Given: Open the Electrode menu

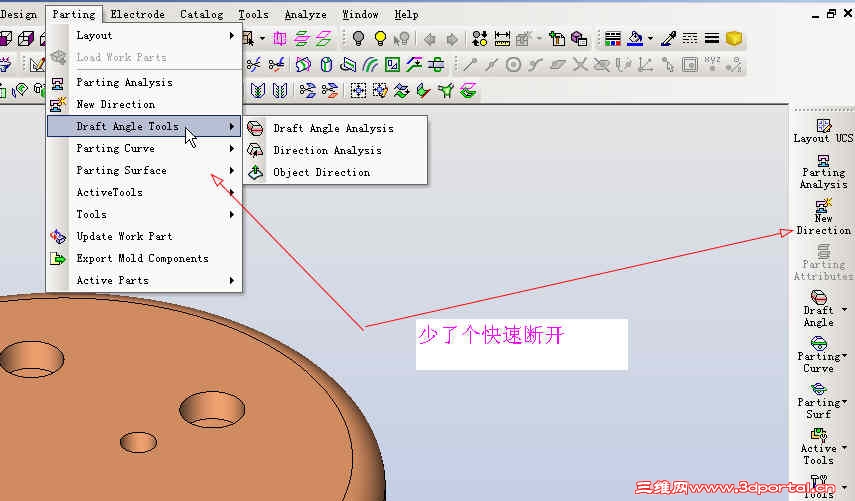Looking at the screenshot, I should point(137,15).
